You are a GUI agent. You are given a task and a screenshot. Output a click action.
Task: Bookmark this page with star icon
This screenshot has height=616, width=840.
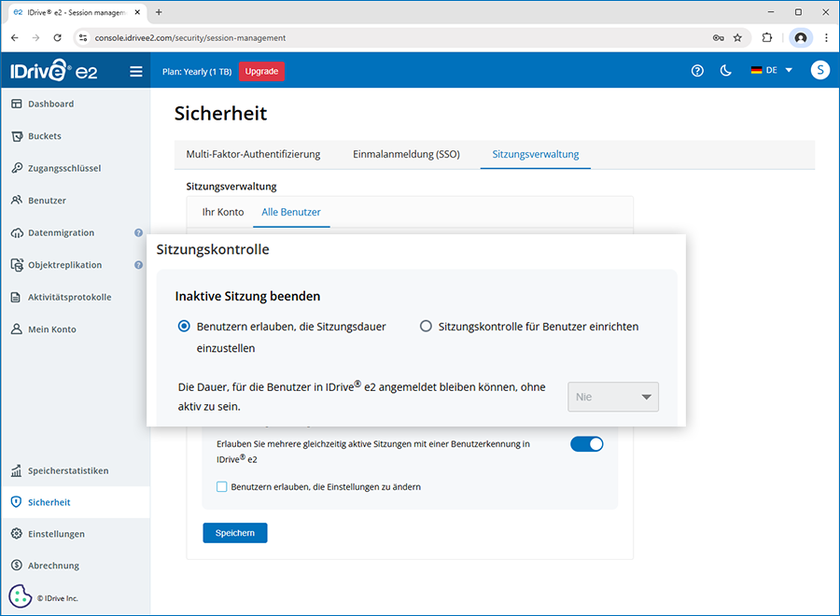pyautogui.click(x=737, y=38)
